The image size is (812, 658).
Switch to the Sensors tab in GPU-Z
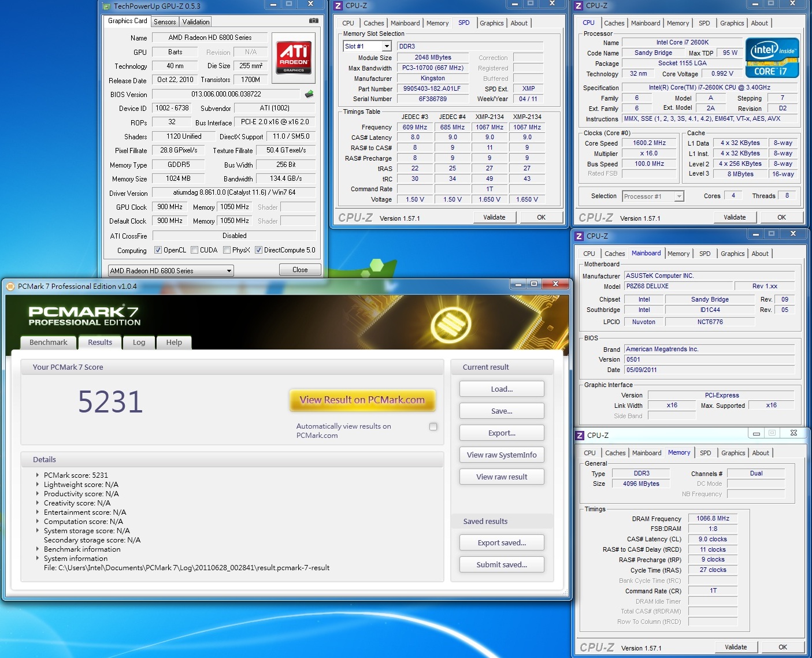coord(165,22)
